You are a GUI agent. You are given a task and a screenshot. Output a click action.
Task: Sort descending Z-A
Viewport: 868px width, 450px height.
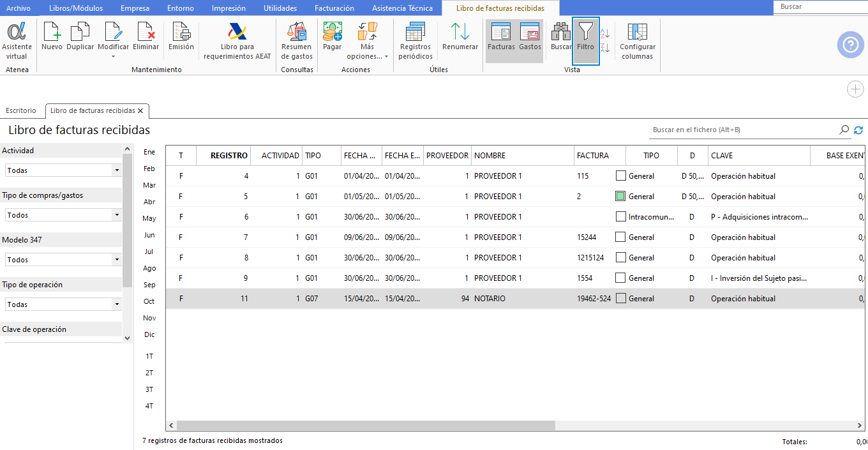[x=606, y=47]
